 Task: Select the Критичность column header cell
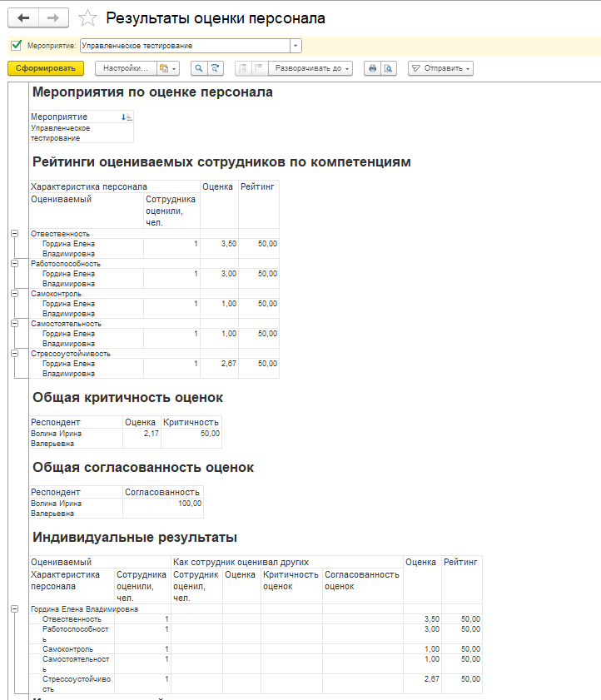click(x=191, y=422)
